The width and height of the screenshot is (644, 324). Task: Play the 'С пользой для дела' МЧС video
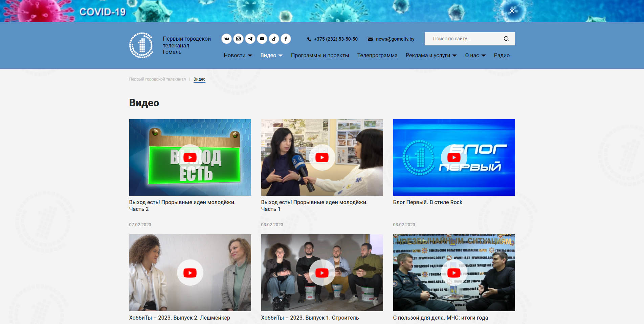pyautogui.click(x=454, y=273)
